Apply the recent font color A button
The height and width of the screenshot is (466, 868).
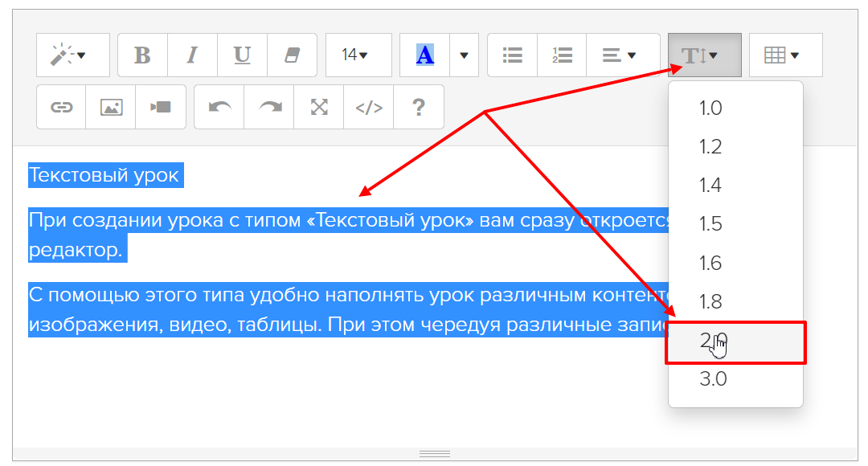coord(424,55)
